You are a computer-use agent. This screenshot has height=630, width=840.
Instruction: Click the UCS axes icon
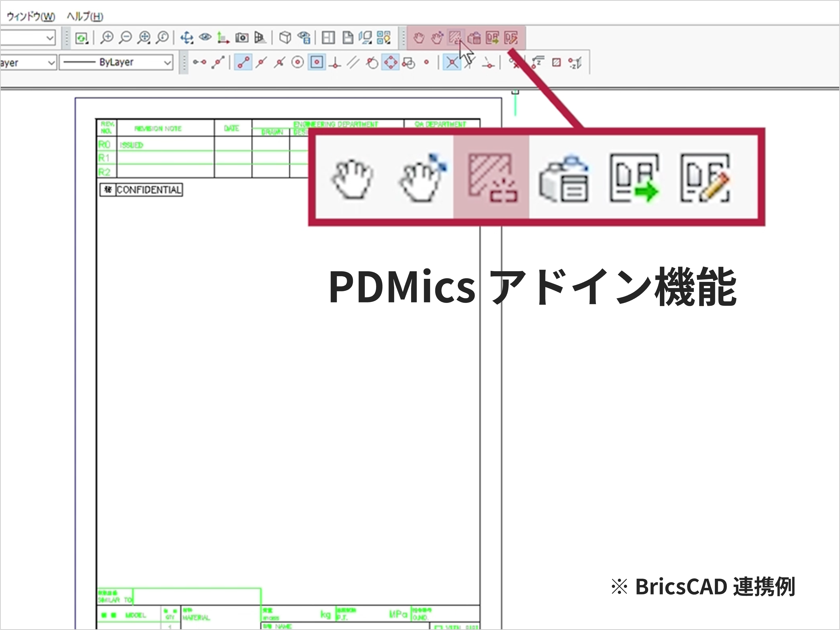(223, 38)
